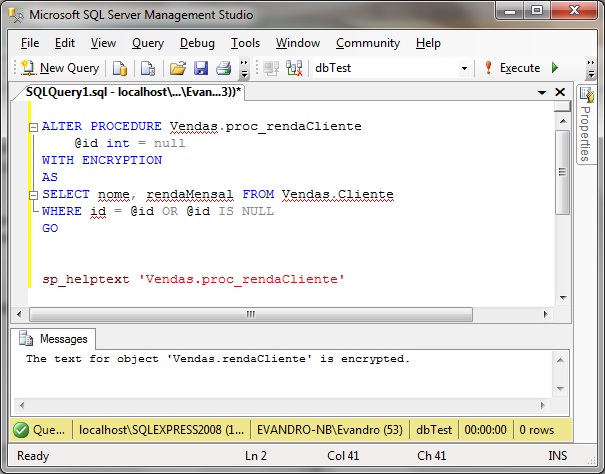
Task: Click the 'GO' keyword line
Action: point(50,228)
